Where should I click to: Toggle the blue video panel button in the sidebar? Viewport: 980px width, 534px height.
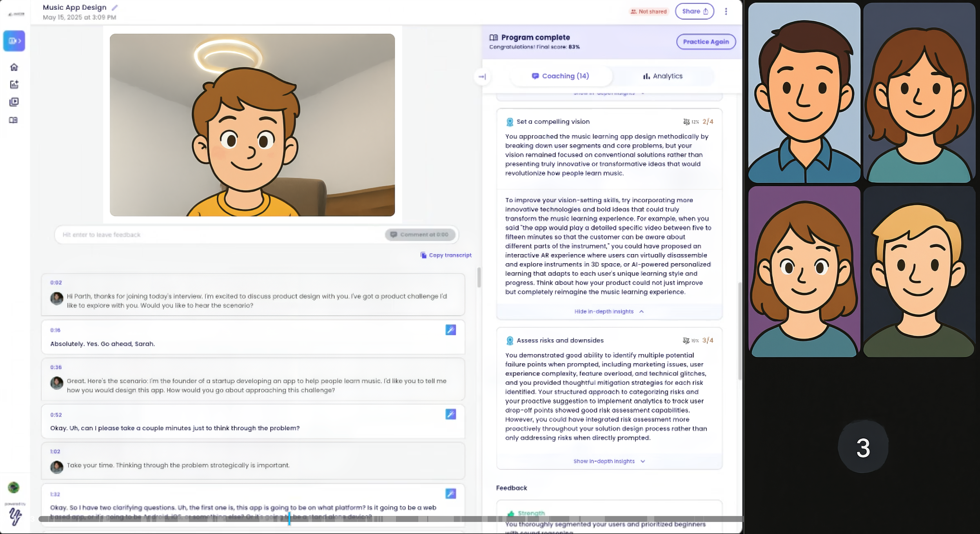tap(14, 41)
